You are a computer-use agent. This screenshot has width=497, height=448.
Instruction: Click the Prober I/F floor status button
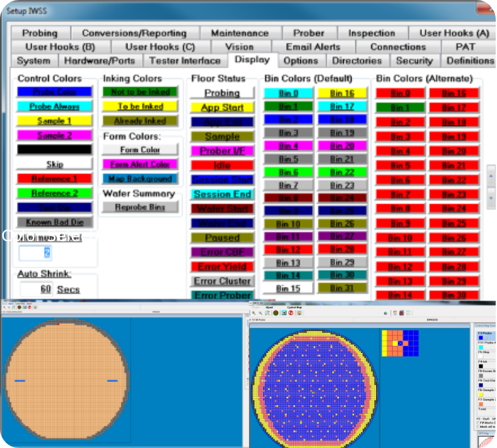(x=222, y=151)
